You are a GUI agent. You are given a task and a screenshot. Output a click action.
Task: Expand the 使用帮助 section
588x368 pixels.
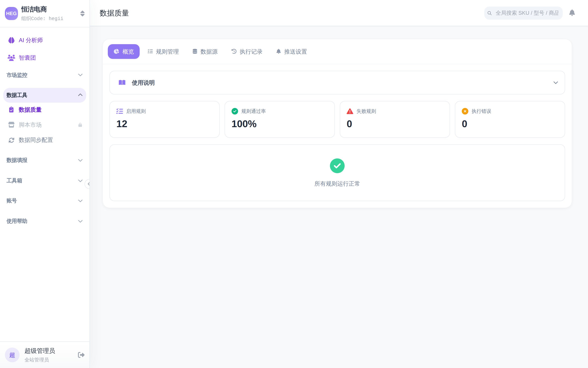pyautogui.click(x=45, y=221)
